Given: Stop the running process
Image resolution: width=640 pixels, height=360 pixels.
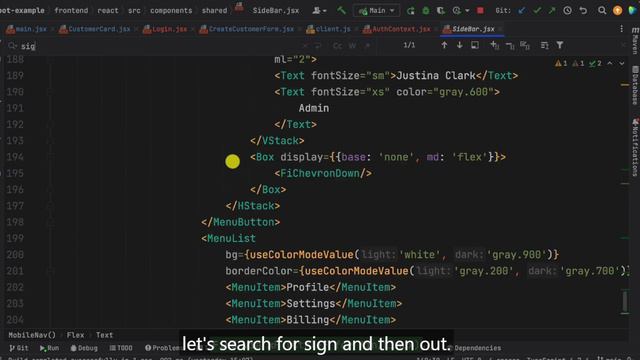Looking at the screenshot, I should pos(480,11).
